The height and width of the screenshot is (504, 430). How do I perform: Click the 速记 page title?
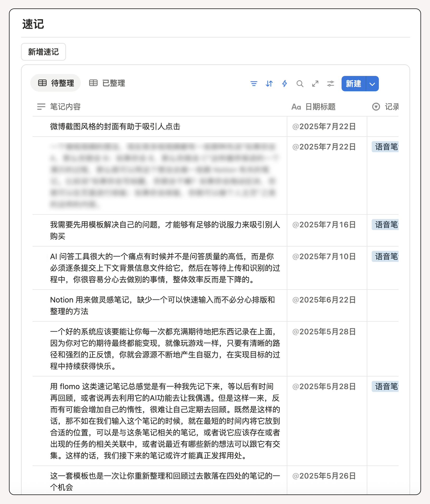pyautogui.click(x=33, y=24)
